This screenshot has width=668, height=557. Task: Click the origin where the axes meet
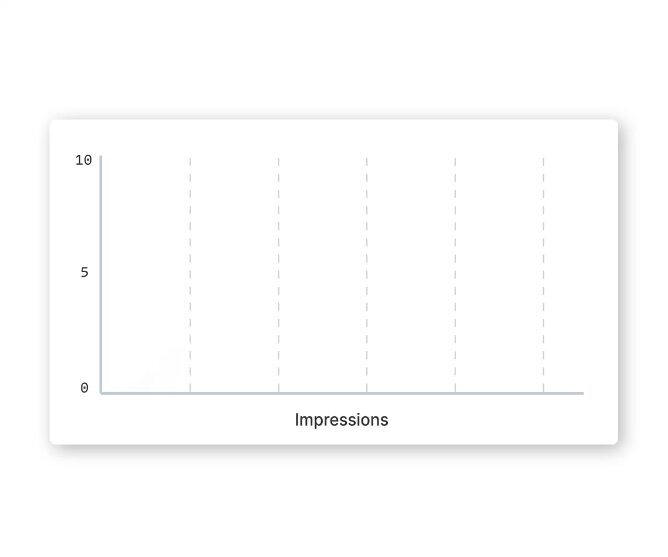pos(101,393)
